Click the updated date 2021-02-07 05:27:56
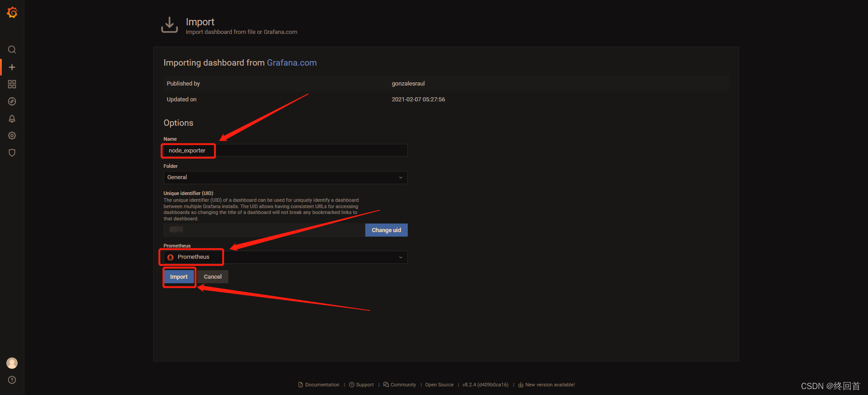This screenshot has height=395, width=868. 418,100
